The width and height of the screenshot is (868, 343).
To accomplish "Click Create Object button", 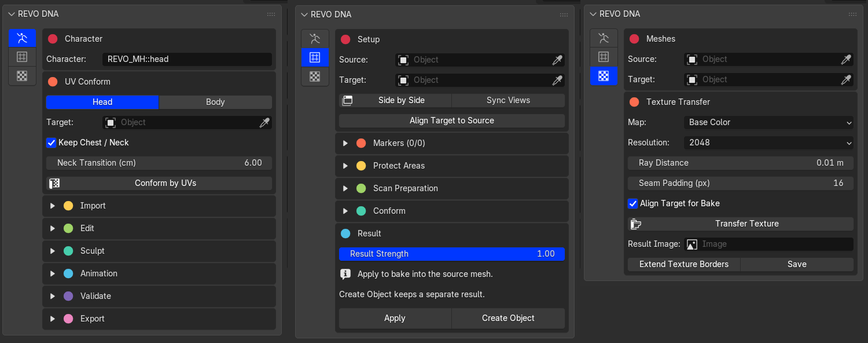I will point(508,318).
